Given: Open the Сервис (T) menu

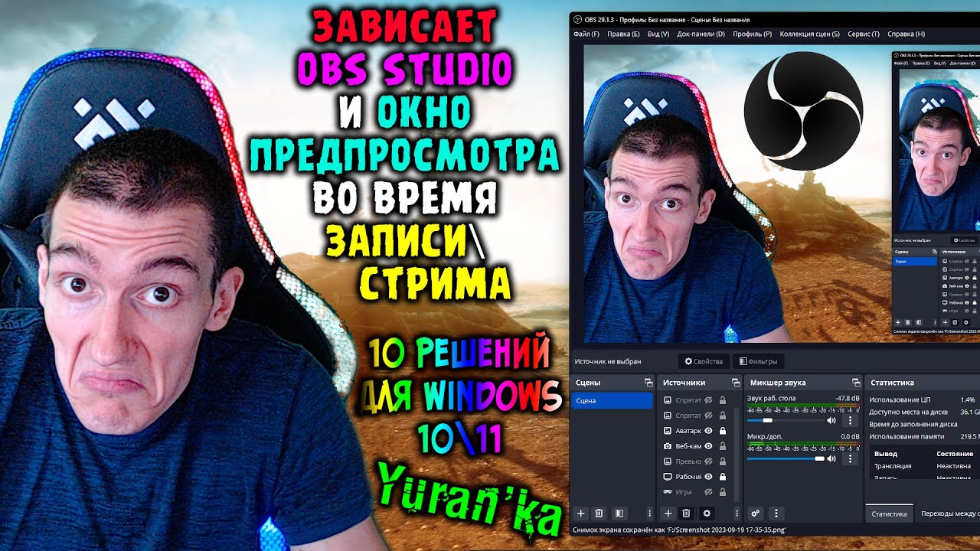Looking at the screenshot, I should 864,34.
